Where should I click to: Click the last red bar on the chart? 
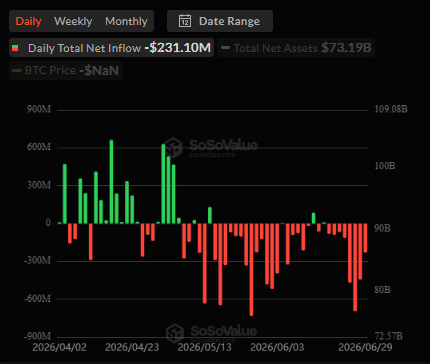tap(365, 238)
